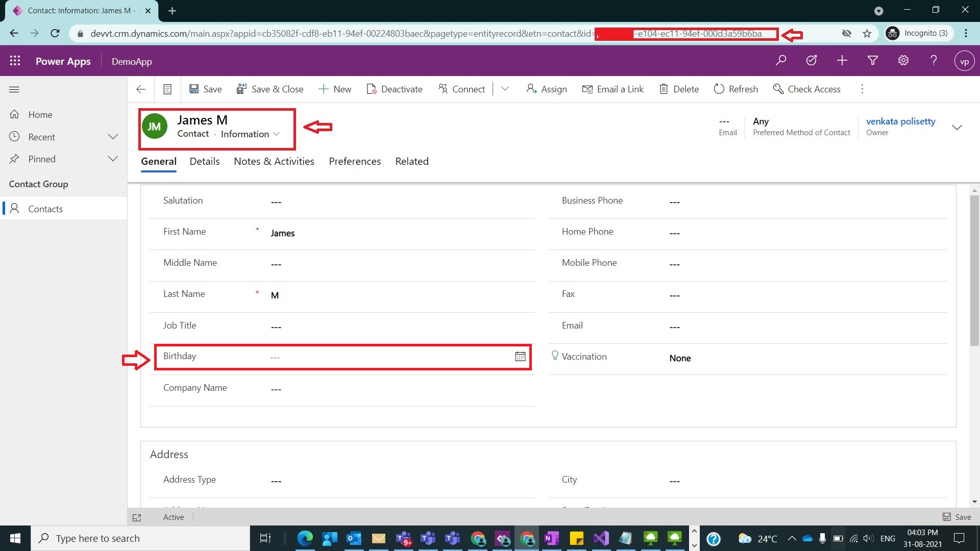Open the Power Apps waffle app launcher

[x=15, y=61]
